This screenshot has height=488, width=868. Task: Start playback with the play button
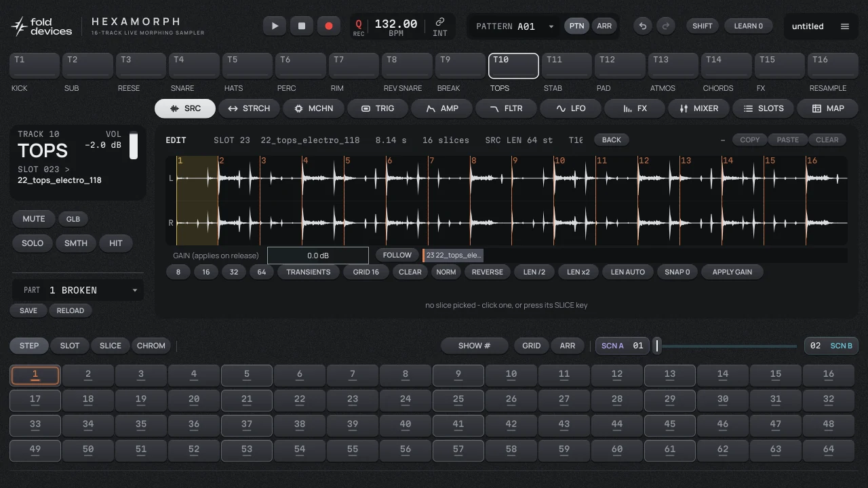tap(275, 26)
